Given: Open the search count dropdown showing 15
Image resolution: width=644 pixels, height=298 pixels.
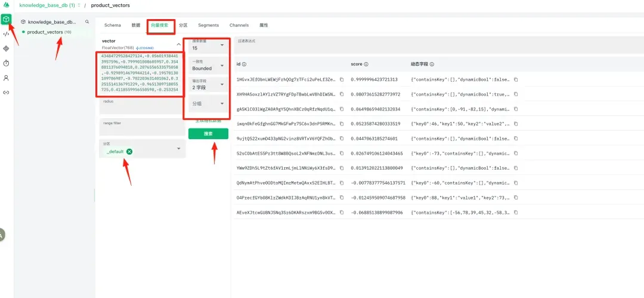Looking at the screenshot, I should [206, 45].
